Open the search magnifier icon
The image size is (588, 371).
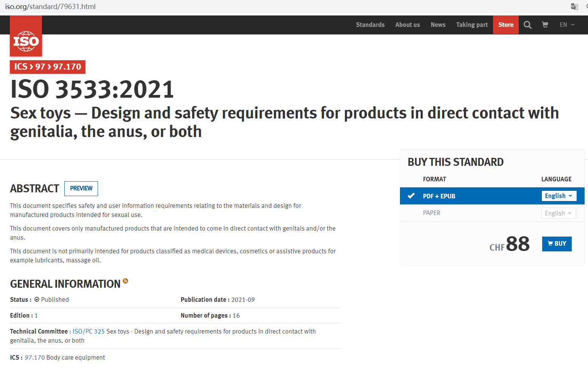pyautogui.click(x=527, y=25)
